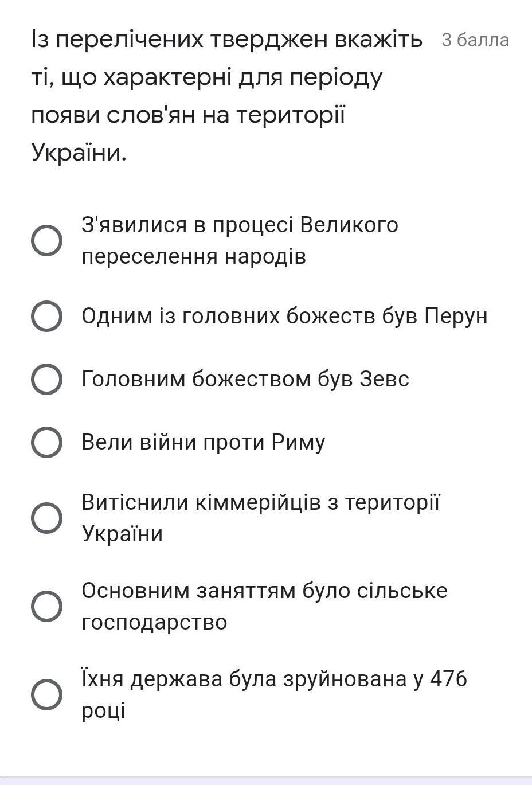Select radio for 'Основним заняттям було сільське господарство'

click(x=46, y=606)
